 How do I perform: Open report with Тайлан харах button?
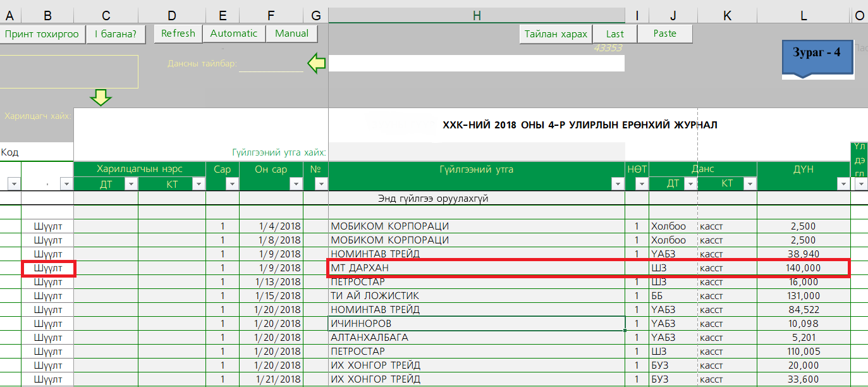(x=556, y=34)
